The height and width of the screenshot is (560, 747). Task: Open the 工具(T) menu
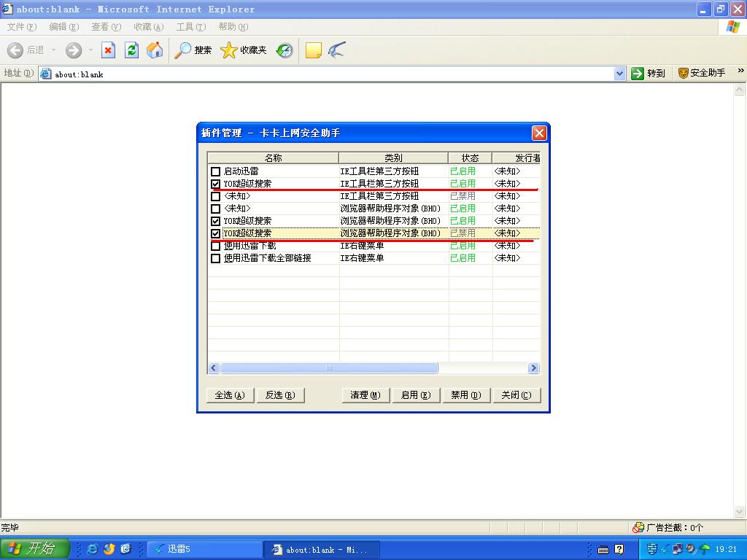click(191, 27)
